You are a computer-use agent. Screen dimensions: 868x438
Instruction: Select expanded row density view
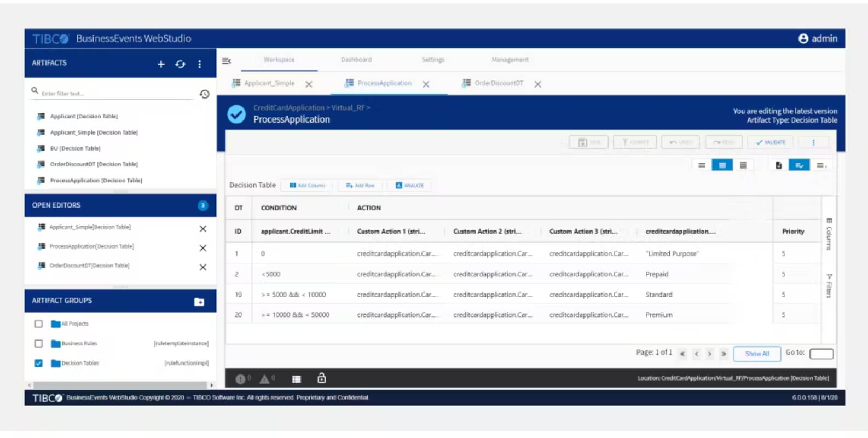(743, 165)
